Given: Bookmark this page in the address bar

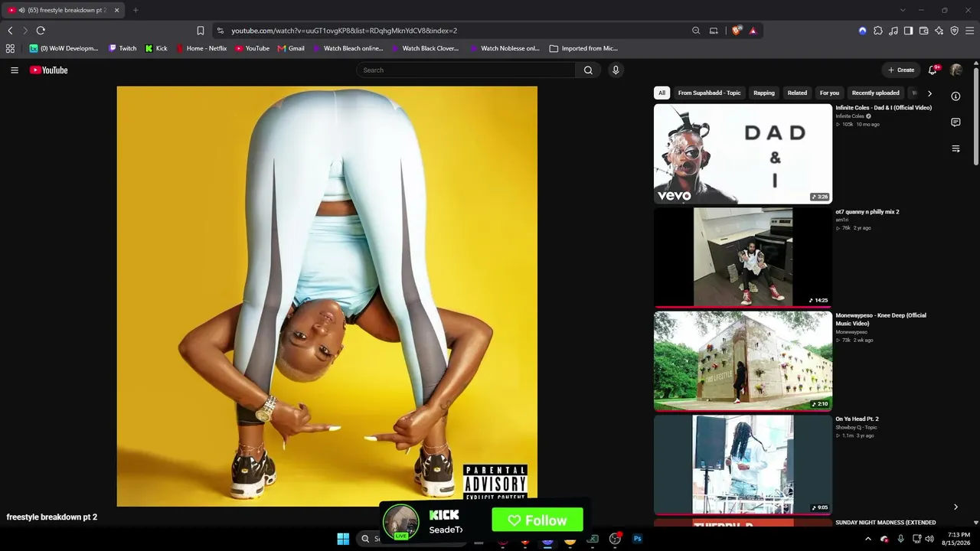Looking at the screenshot, I should pyautogui.click(x=201, y=31).
